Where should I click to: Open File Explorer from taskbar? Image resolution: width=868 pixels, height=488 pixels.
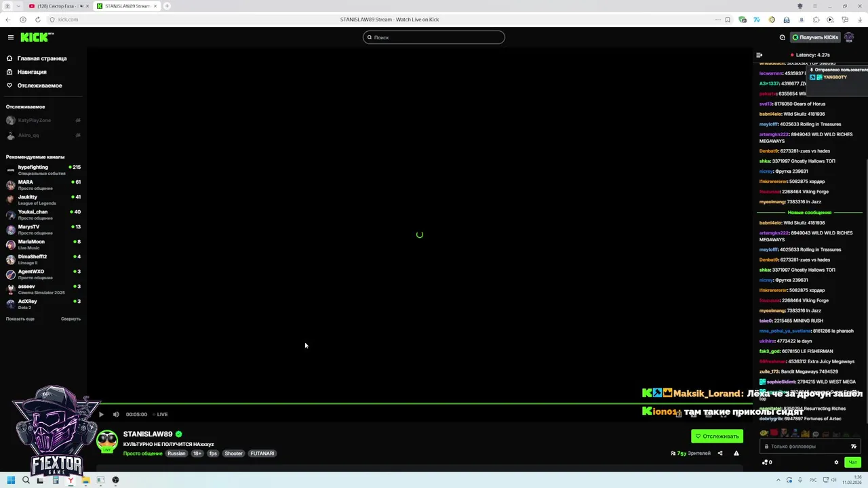85,480
